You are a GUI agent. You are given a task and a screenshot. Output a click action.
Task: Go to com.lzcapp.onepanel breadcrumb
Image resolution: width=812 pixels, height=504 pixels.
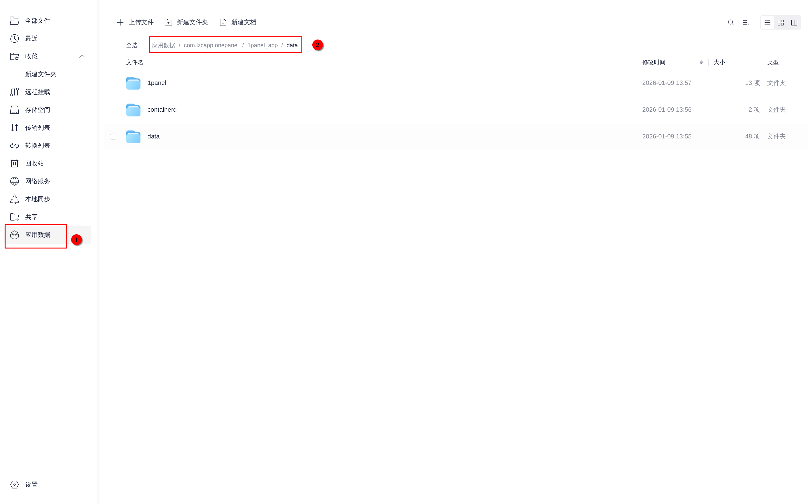pyautogui.click(x=211, y=45)
